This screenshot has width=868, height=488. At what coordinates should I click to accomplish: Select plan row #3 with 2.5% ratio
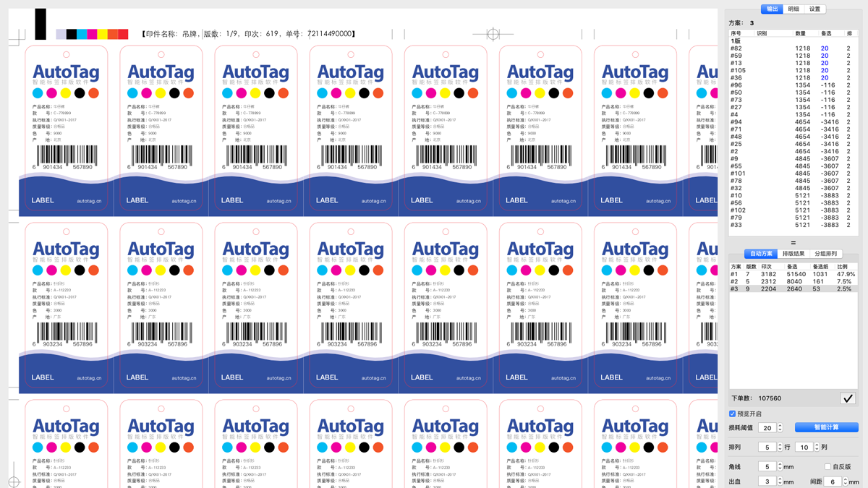pyautogui.click(x=793, y=289)
